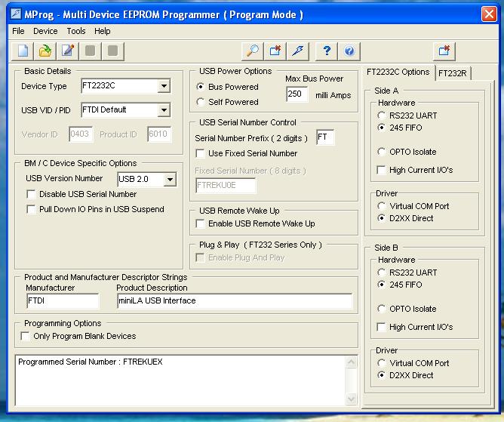The image size is (504, 422).
Task: Click the first greyed-out square toolbar button
Action: [90, 51]
